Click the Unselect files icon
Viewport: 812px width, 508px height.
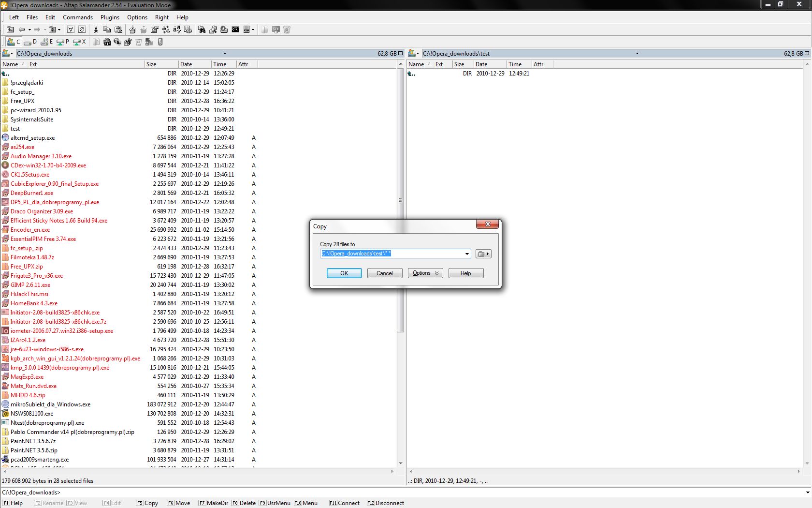coord(82,30)
